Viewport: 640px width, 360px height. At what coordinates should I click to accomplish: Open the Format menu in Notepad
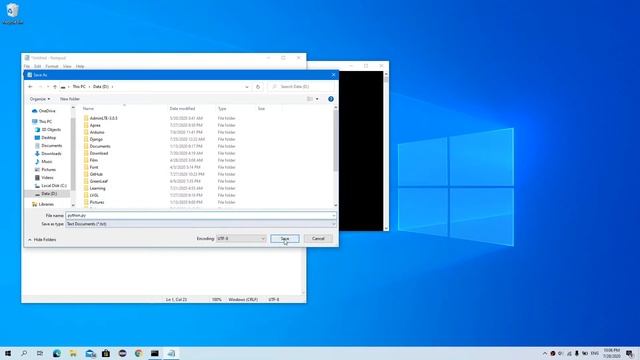pyautogui.click(x=52, y=66)
